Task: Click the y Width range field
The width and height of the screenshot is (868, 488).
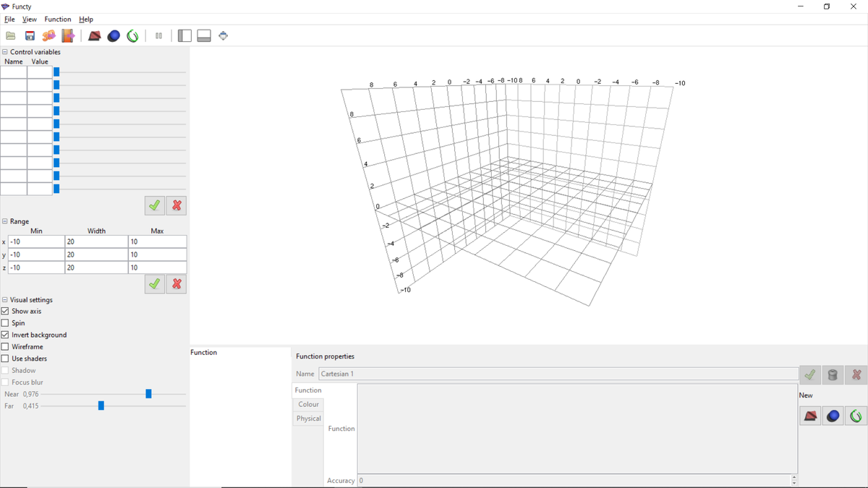Action: (x=96, y=254)
